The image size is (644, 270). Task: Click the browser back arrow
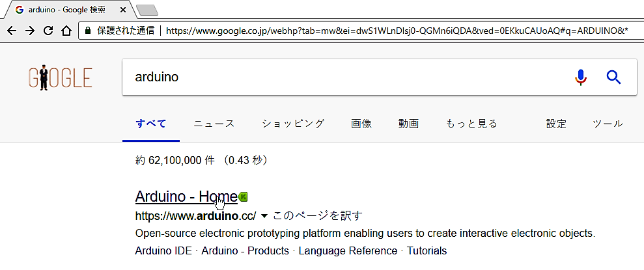[12, 31]
